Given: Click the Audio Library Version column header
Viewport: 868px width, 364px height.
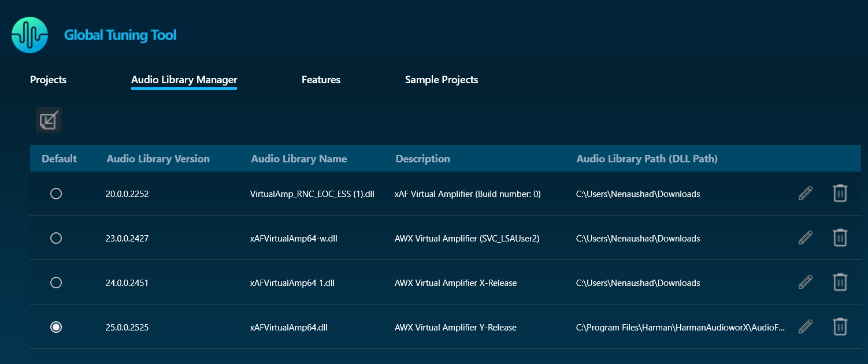Looking at the screenshot, I should coord(158,159).
